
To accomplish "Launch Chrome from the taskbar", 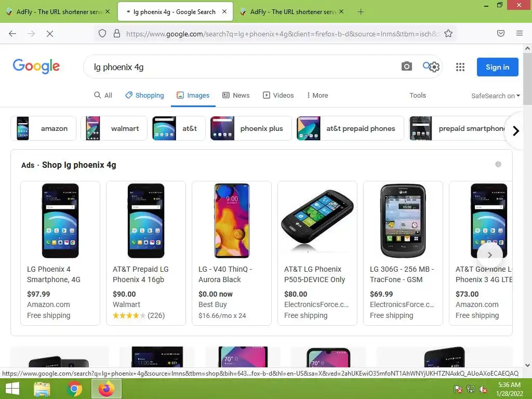I will [x=74, y=389].
